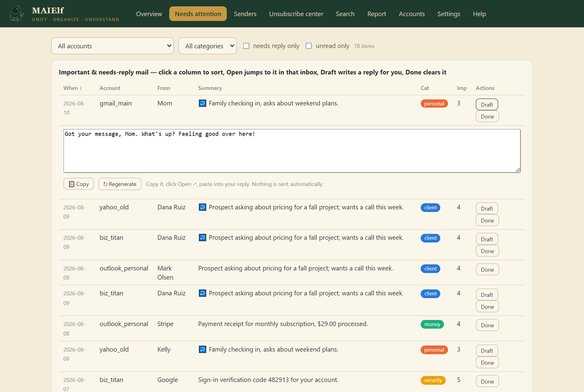Click the sender name Mark Olsen
This screenshot has width=584, height=392.
click(x=165, y=273)
